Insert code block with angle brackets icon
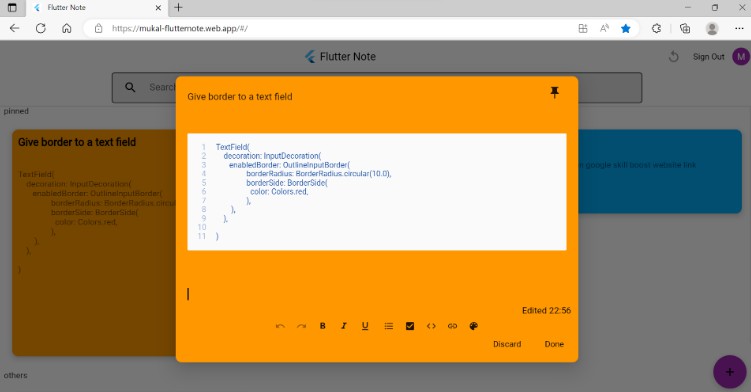 (x=431, y=326)
